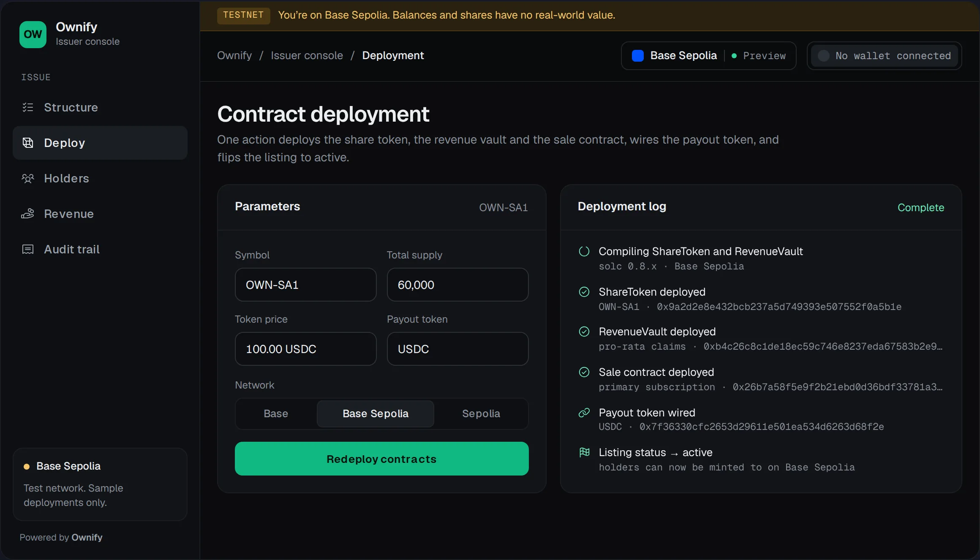
Task: Click the Revenue hand-coin icon in sidebar
Action: [28, 214]
